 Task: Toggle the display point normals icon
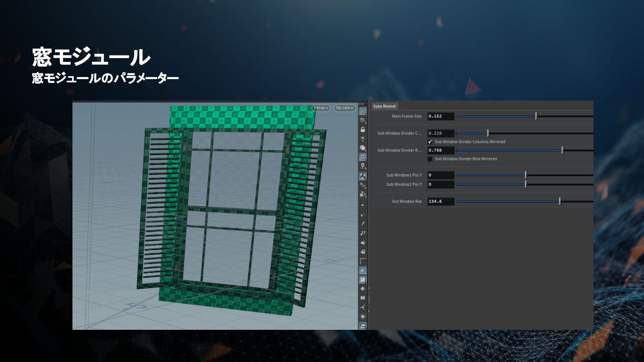(363, 215)
